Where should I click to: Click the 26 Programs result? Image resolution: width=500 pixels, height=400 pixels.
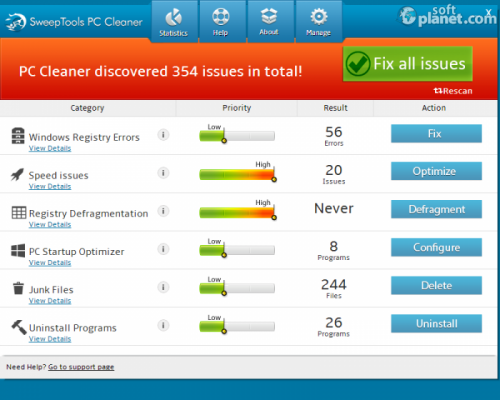334,327
